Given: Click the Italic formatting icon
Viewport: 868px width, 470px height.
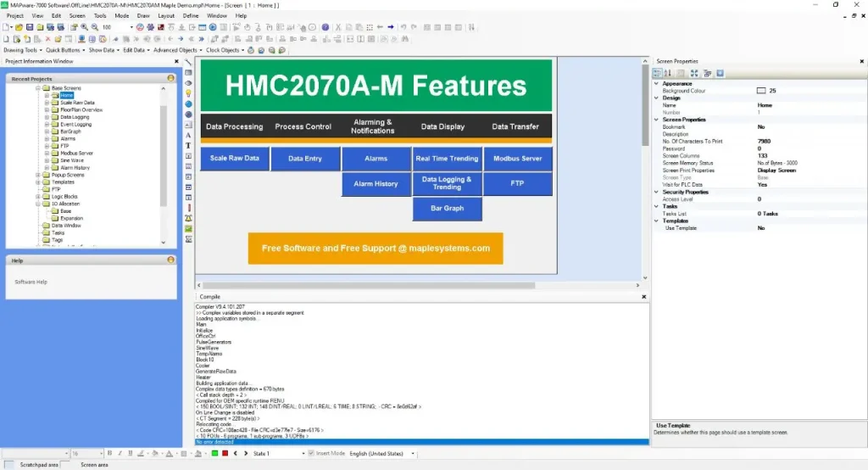Looking at the screenshot, I should (120, 453).
